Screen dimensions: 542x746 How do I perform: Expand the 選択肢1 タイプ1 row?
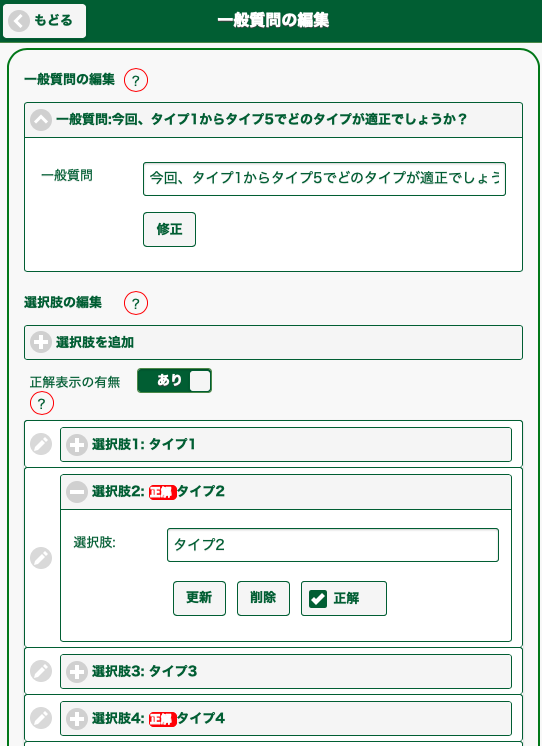pos(286,444)
